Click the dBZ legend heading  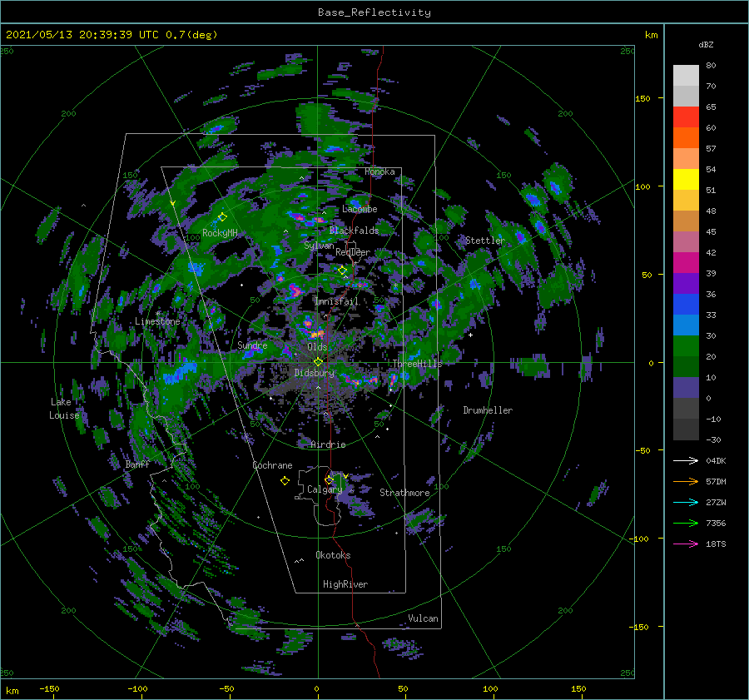pyautogui.click(x=706, y=45)
